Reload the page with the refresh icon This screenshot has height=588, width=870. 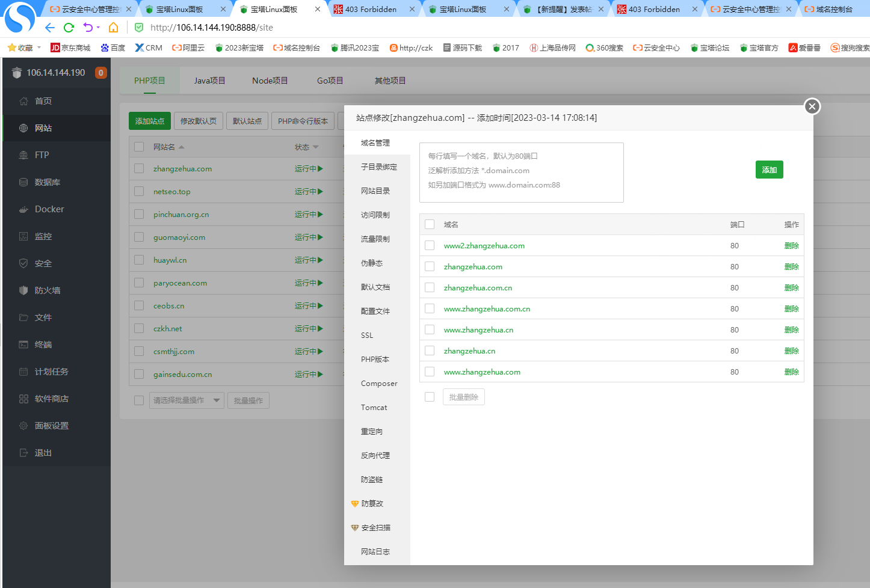(69, 28)
